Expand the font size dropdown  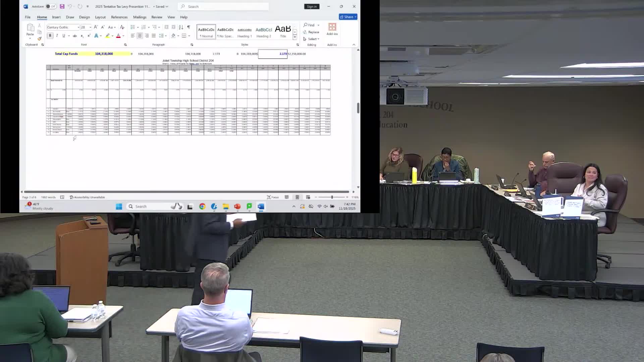[x=90, y=27]
